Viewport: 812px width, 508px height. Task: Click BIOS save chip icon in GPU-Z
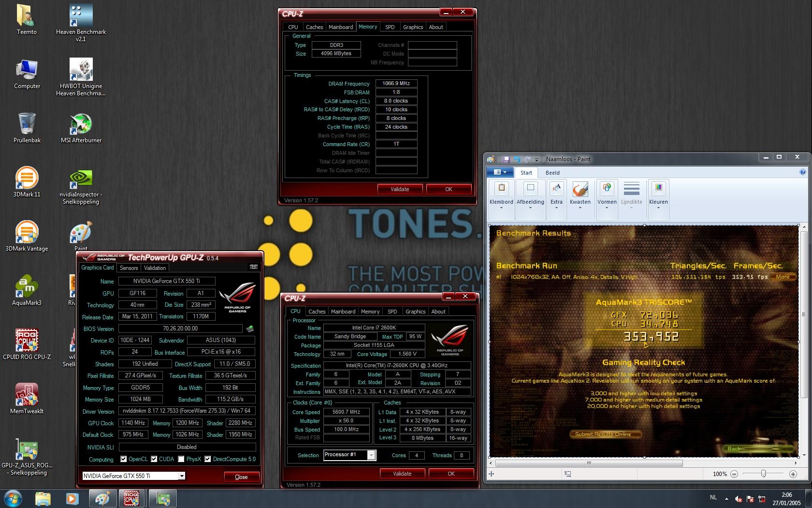coord(250,329)
